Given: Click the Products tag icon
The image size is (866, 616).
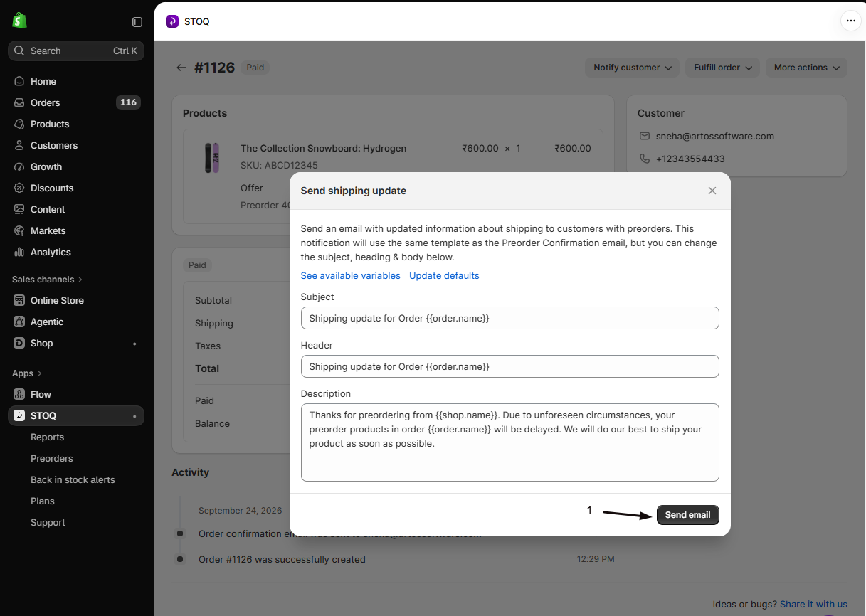Looking at the screenshot, I should [x=19, y=124].
